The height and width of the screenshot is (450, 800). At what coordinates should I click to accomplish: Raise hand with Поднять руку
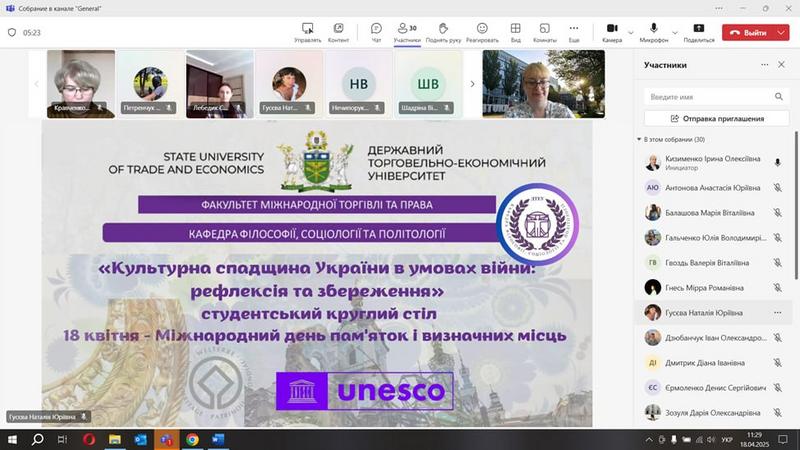(x=443, y=33)
